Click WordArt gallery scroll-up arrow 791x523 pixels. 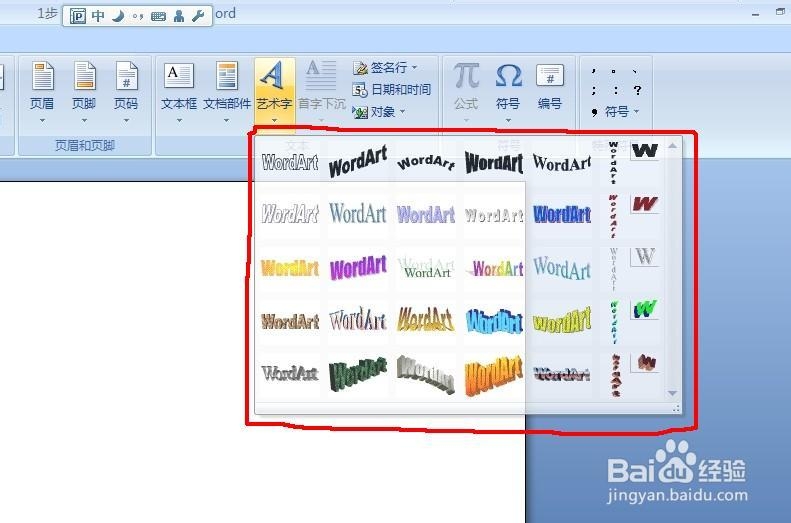pos(672,146)
